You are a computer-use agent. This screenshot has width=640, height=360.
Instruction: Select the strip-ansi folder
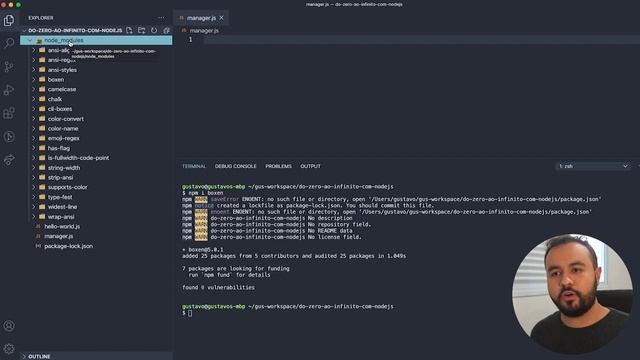click(96, 178)
